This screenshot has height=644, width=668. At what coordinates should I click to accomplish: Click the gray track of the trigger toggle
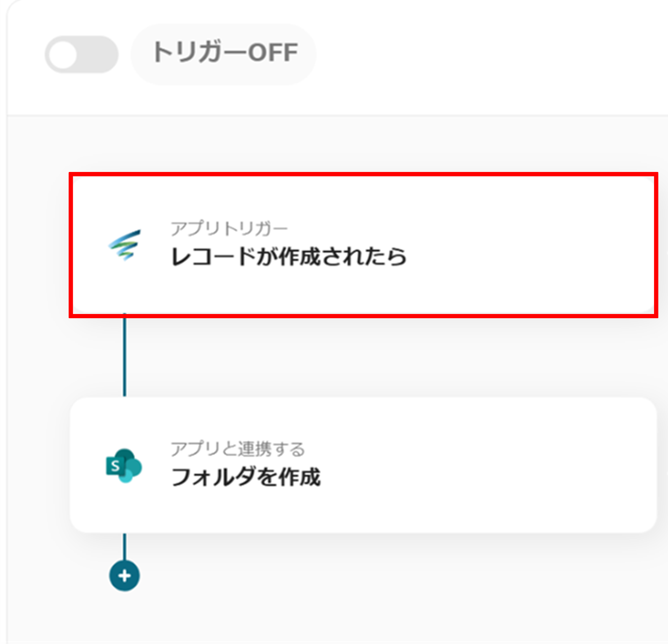pyautogui.click(x=100, y=54)
